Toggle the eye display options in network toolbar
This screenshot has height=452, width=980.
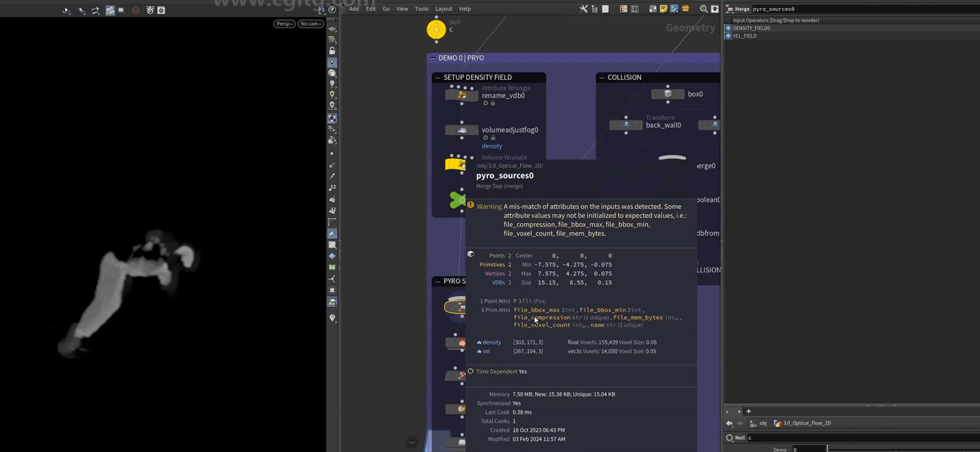715,9
